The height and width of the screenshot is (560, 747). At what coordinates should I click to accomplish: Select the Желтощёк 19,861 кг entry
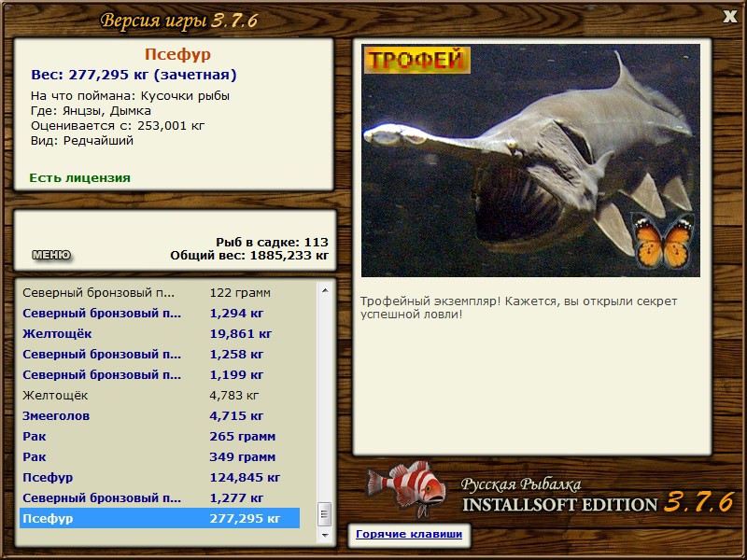[160, 334]
